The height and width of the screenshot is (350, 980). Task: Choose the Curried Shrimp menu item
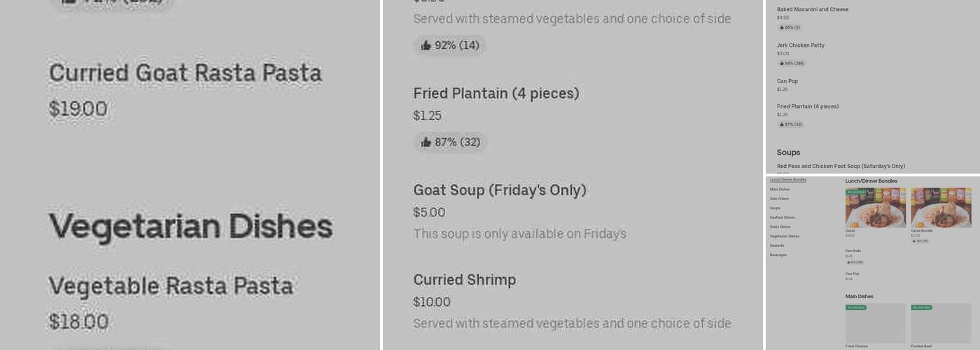[x=465, y=280]
